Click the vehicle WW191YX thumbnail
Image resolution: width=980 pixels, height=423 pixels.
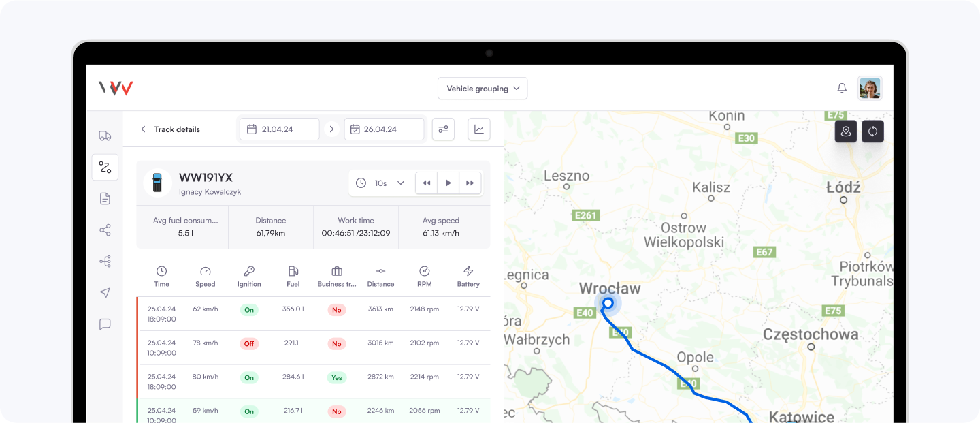click(x=157, y=183)
